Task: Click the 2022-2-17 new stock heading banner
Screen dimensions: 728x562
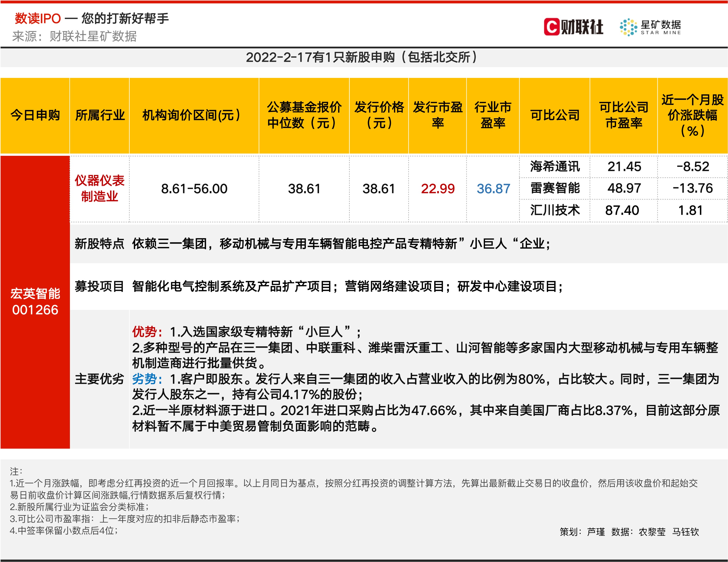Action: (x=362, y=57)
